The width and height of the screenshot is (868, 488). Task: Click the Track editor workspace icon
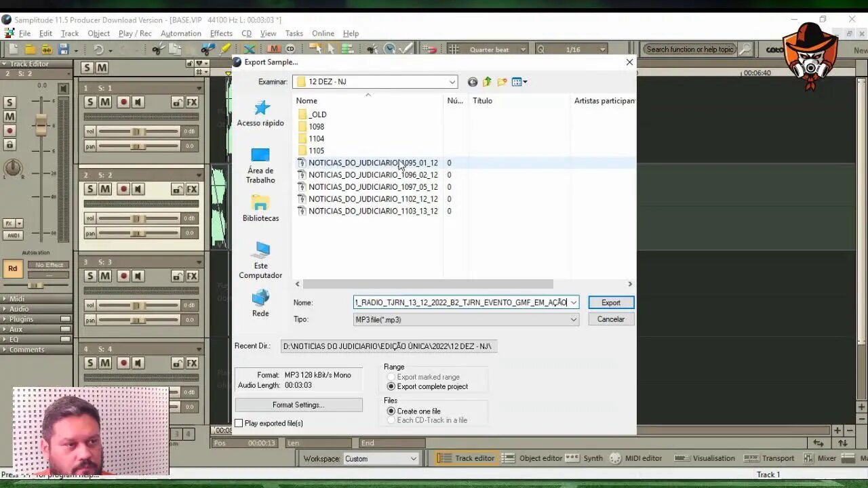point(444,458)
